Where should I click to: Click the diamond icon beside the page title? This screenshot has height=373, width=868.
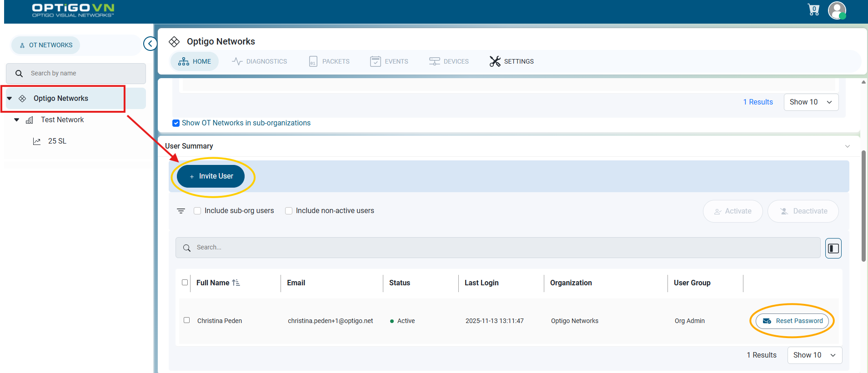(174, 42)
